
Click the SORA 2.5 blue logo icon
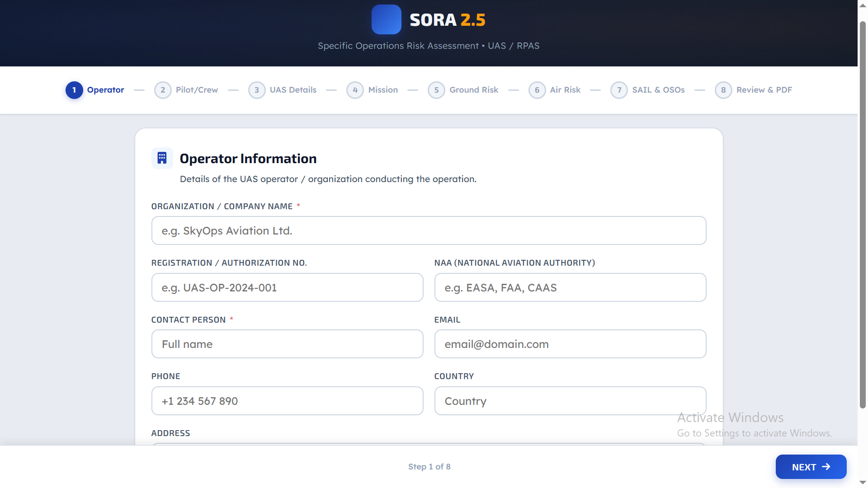[386, 19]
